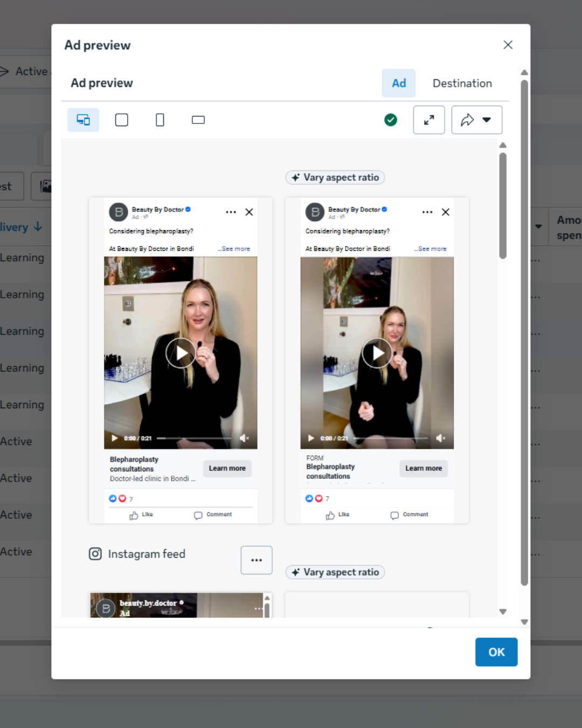The image size is (582, 728).
Task: Select the horizontal landscape format icon
Action: 198,120
